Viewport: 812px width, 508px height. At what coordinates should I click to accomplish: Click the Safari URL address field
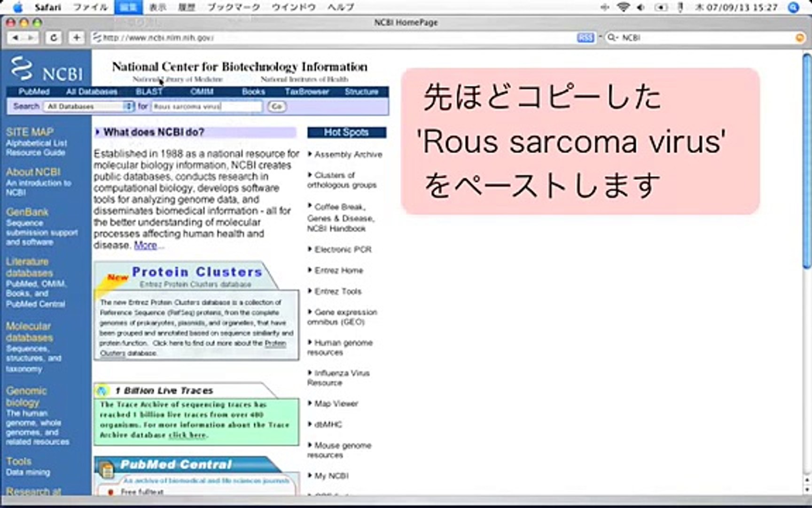pos(334,38)
